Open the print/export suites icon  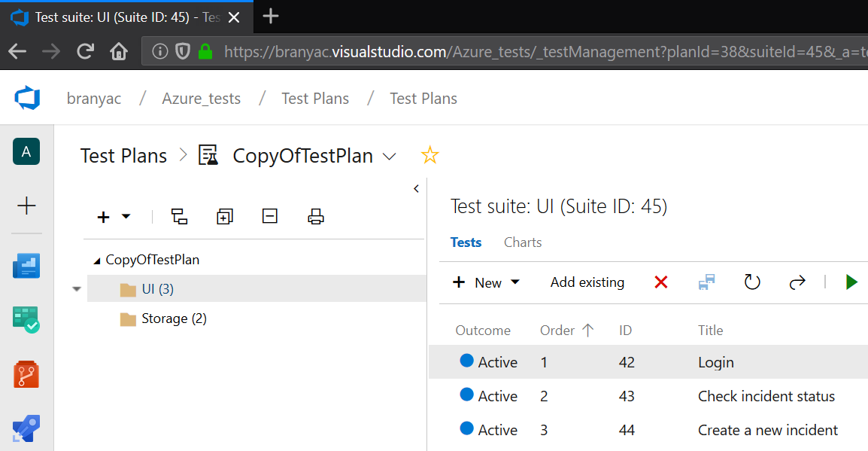coord(315,216)
